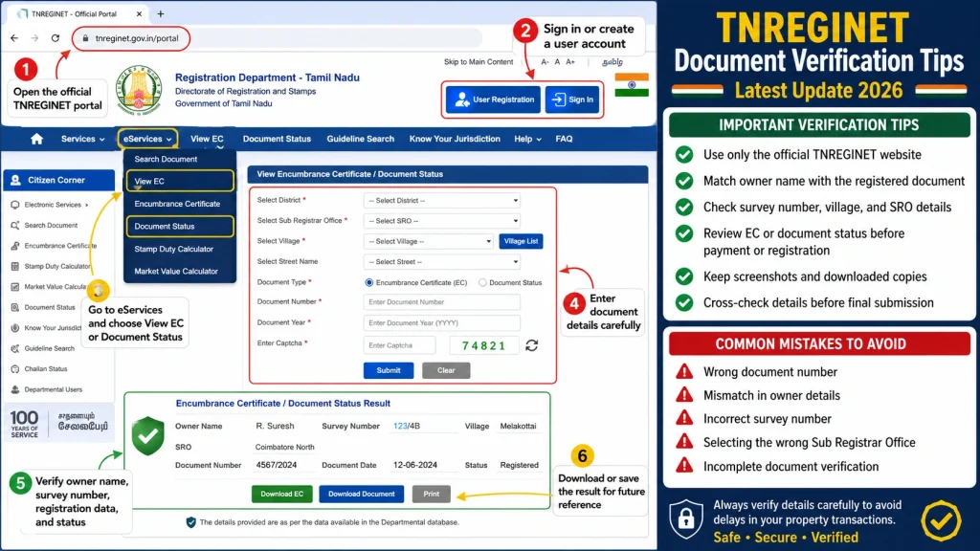Open a new browser tab with plus
This screenshot has width=980, height=551.
(x=161, y=13)
